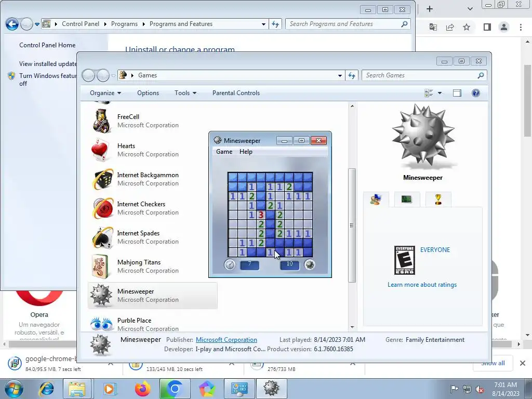
Task: Open the view options dropdown arrow
Action: pos(440,93)
